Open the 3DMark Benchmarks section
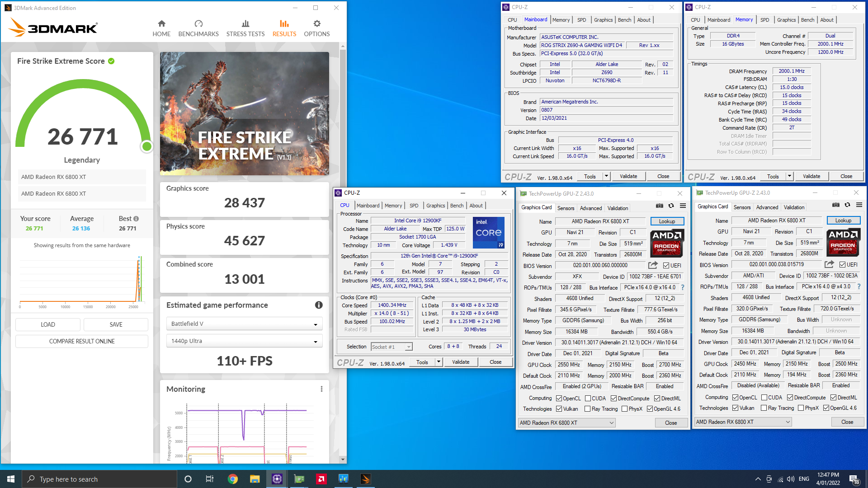Viewport: 868px width, 488px height. point(198,28)
